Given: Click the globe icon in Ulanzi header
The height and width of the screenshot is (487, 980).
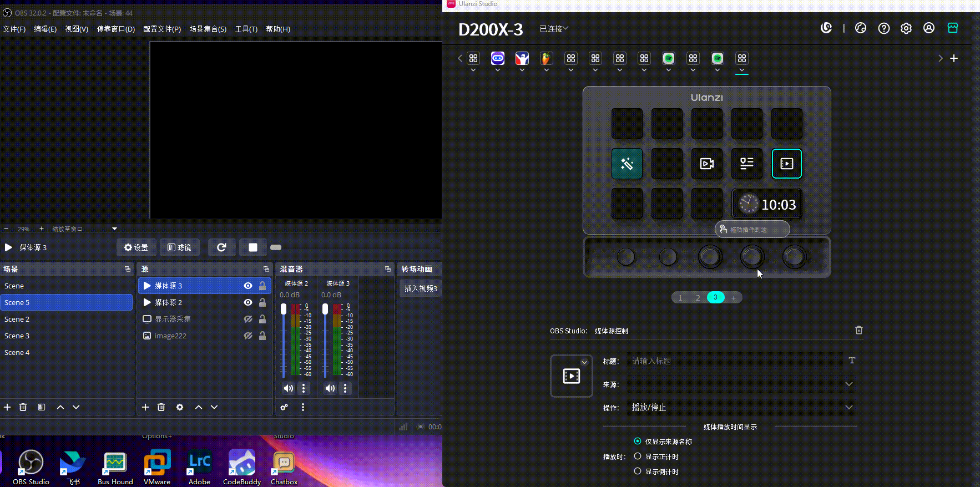Looking at the screenshot, I should tap(861, 28).
